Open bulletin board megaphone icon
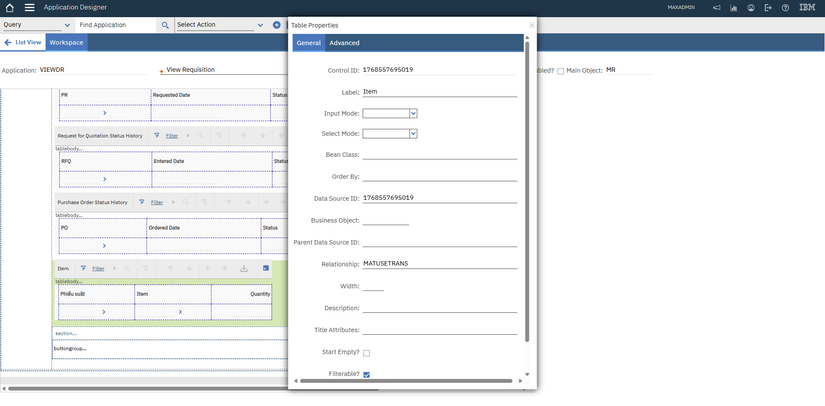 [716, 8]
